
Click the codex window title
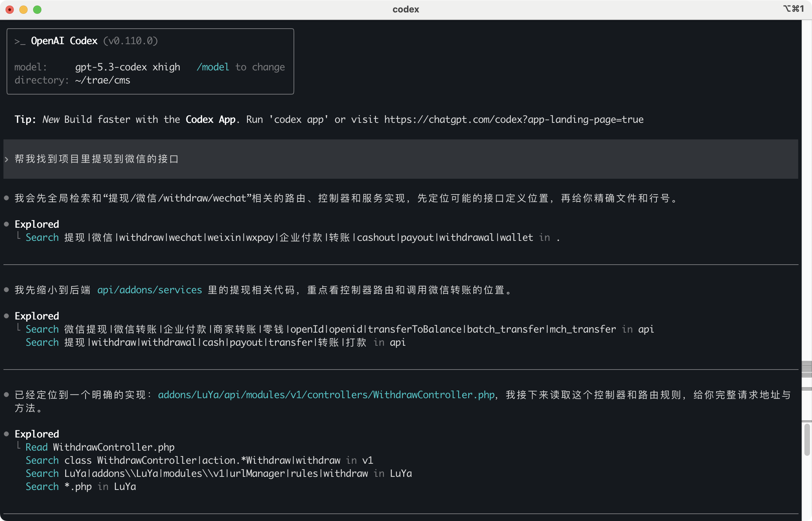(x=406, y=9)
